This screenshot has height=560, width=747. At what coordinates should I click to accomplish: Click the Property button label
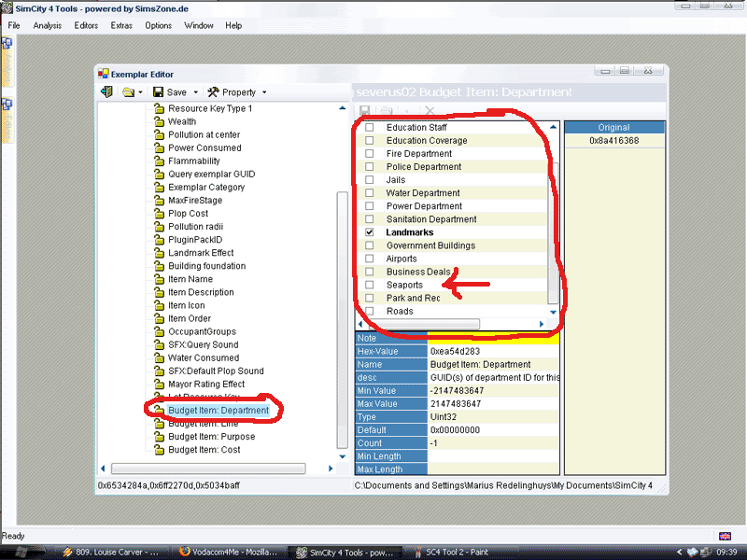click(x=239, y=92)
